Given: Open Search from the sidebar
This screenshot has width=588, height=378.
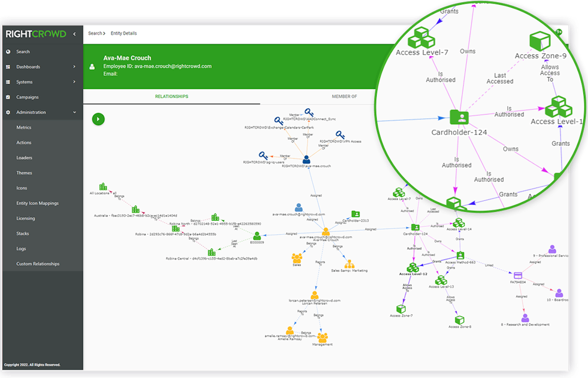Looking at the screenshot, I should pos(23,52).
